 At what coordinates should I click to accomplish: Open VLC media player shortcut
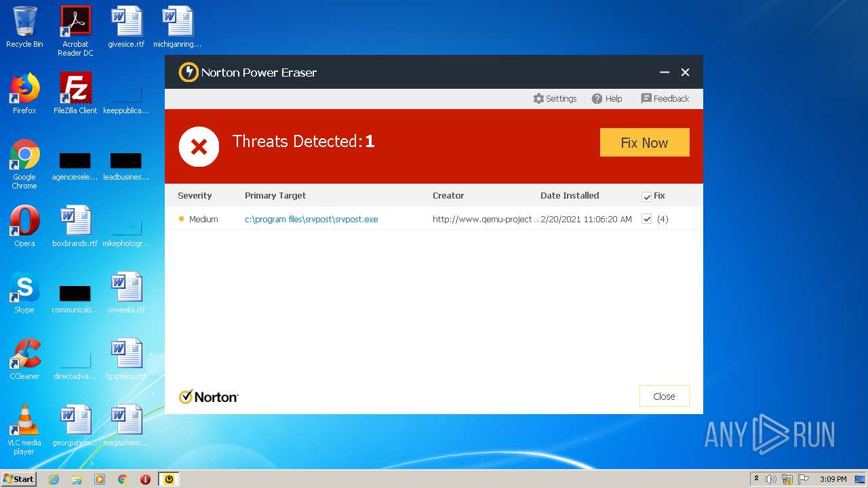[24, 430]
